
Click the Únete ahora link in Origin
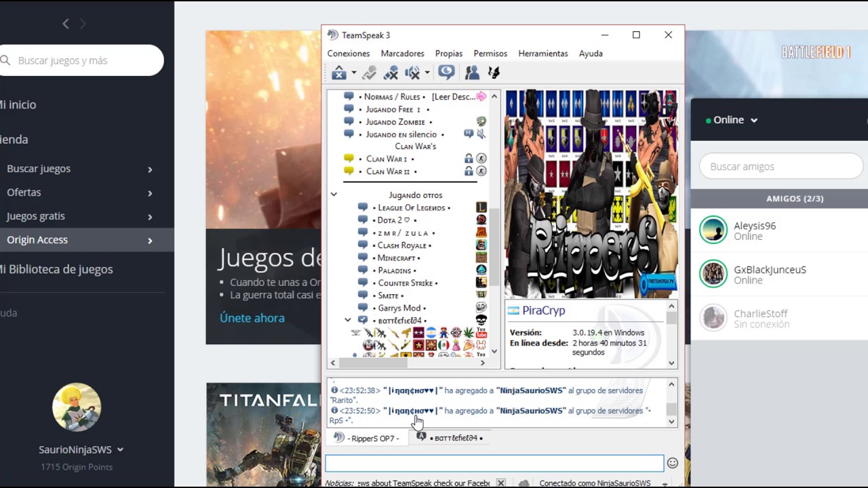pos(252,318)
